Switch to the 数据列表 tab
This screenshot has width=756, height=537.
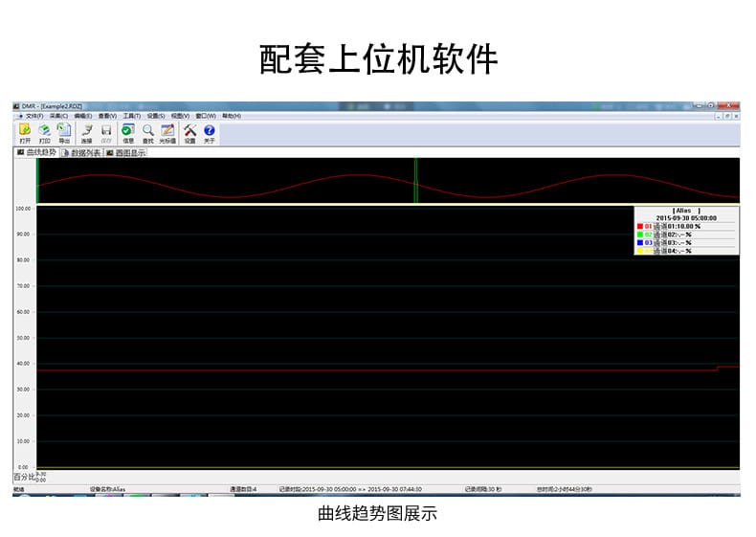point(81,152)
